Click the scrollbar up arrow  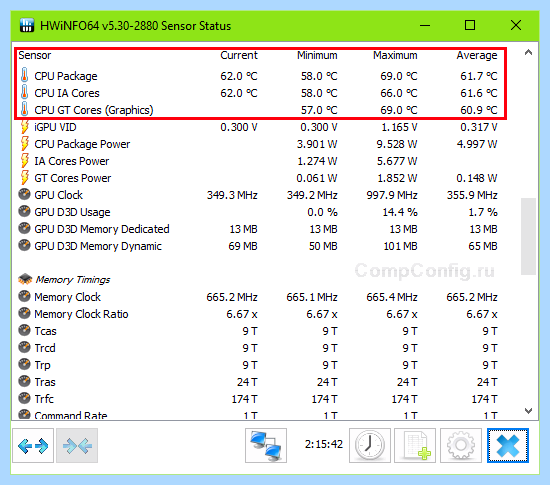tap(528, 53)
